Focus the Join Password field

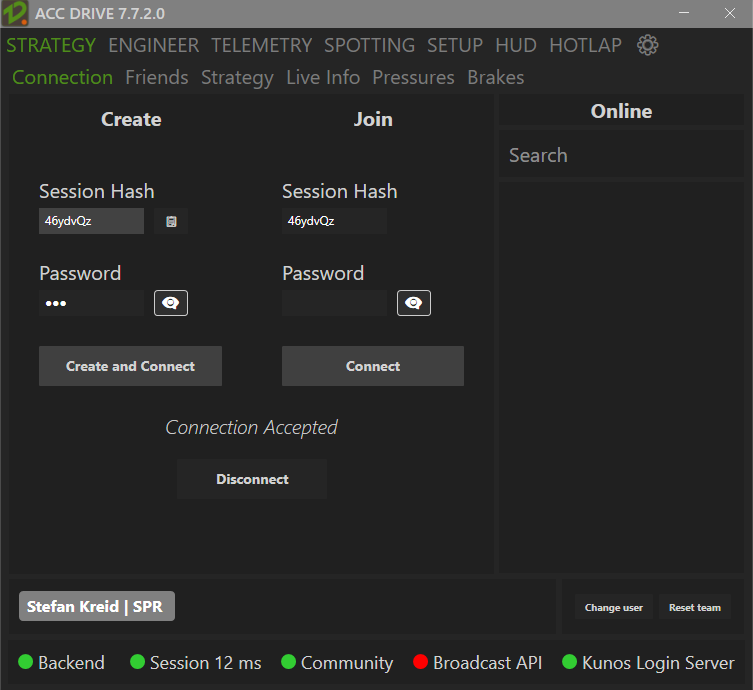point(334,303)
